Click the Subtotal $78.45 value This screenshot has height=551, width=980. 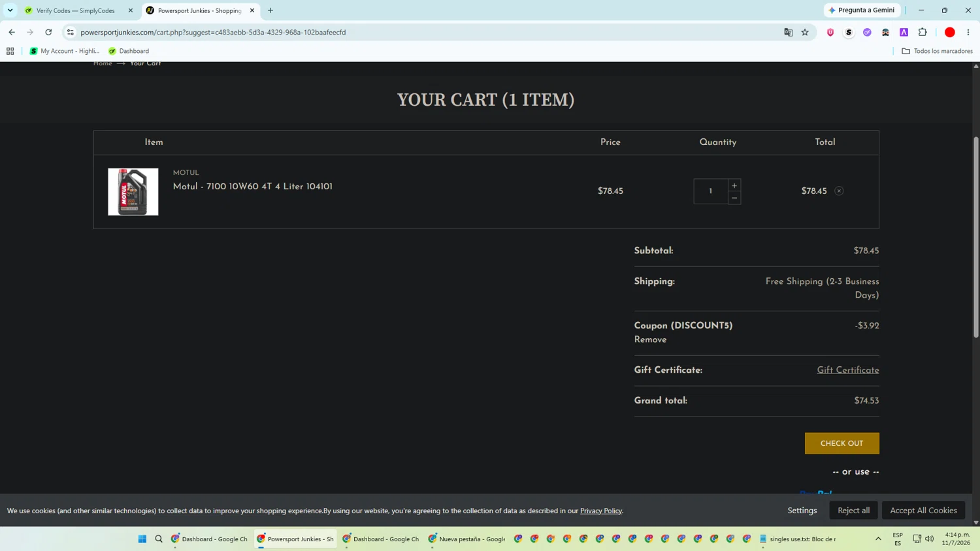866,251
